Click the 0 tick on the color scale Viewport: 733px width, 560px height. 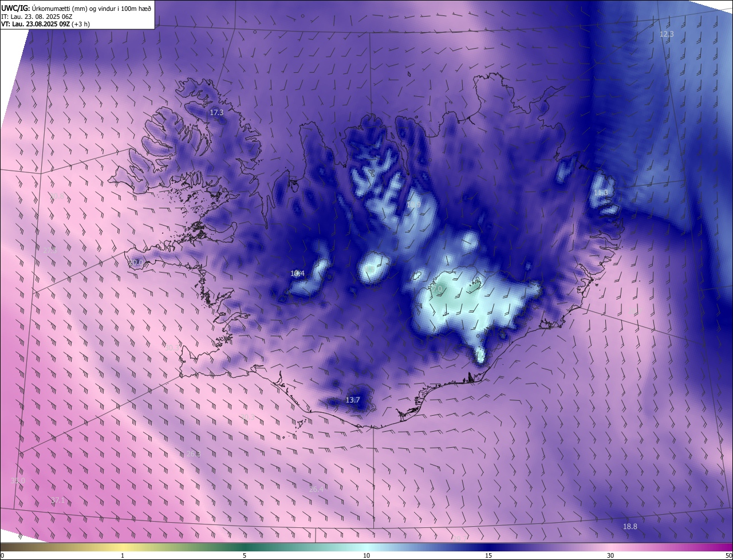point(2,555)
